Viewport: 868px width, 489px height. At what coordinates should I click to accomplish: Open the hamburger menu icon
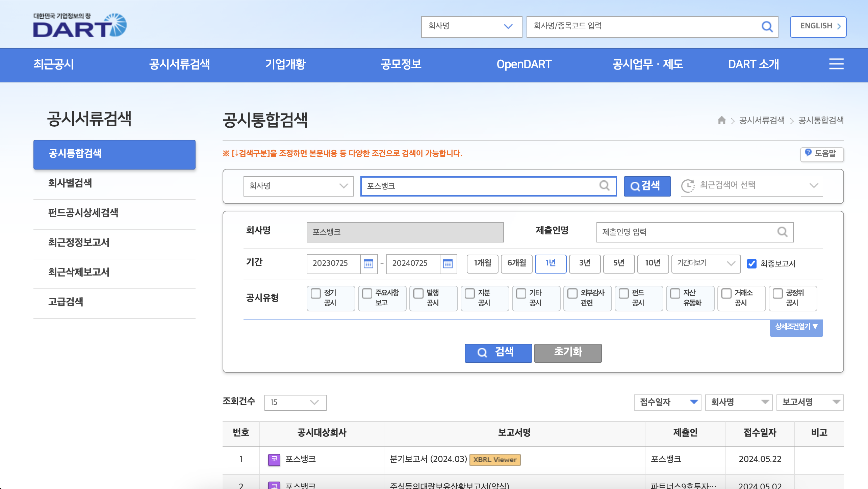(x=836, y=64)
